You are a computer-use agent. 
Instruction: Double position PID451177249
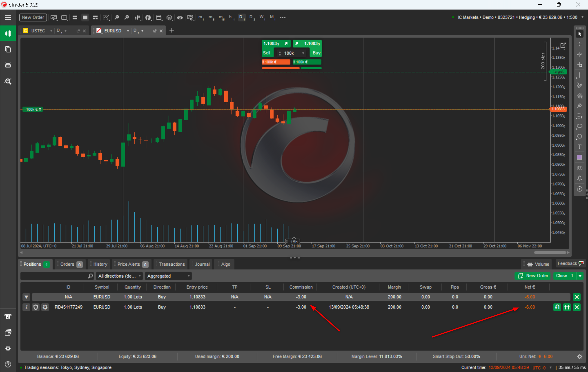click(x=567, y=307)
